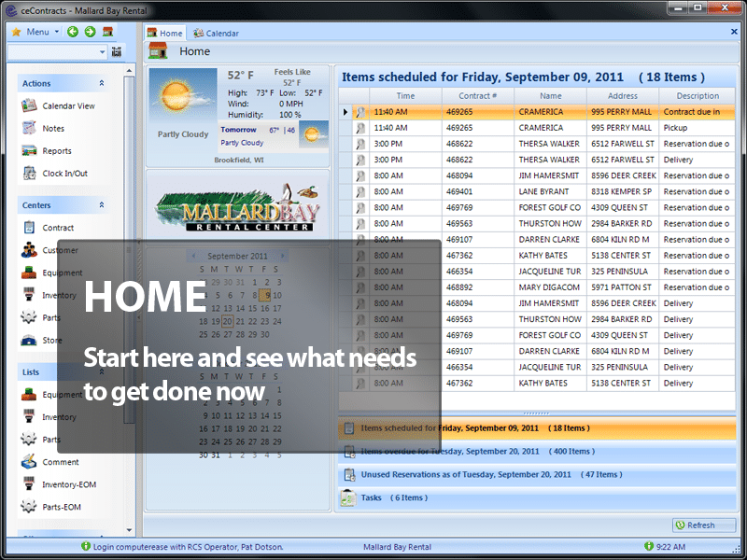The height and width of the screenshot is (560, 747).
Task: Open the magnifier icon for the LANE BYRANT row
Action: click(360, 191)
